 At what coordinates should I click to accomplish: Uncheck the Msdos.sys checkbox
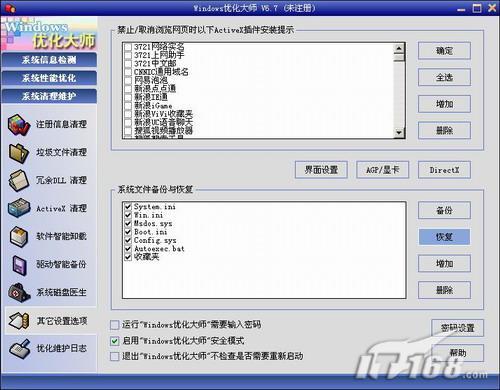pyautogui.click(x=128, y=223)
